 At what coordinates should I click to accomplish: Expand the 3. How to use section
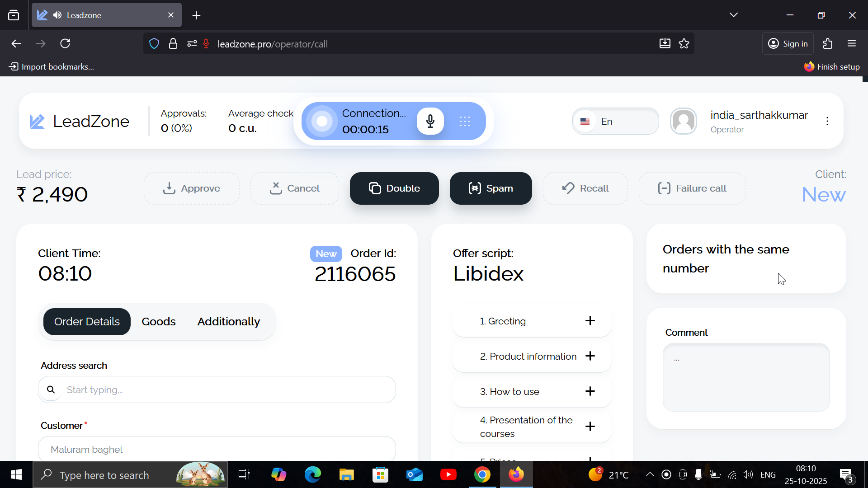point(590,391)
